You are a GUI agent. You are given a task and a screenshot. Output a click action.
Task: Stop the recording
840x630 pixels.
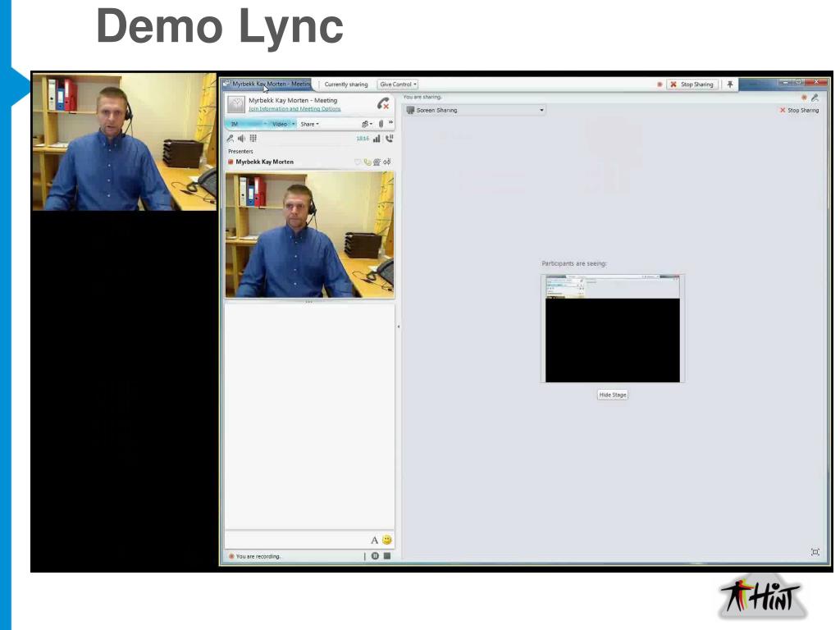click(x=387, y=556)
